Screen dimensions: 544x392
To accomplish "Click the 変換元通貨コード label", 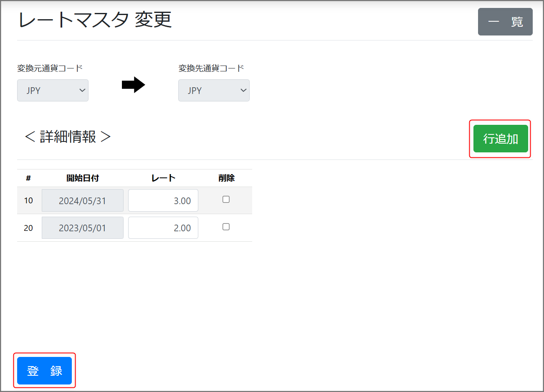I will point(50,68).
